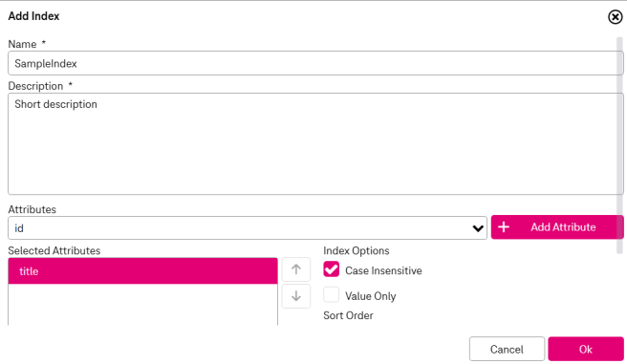The width and height of the screenshot is (627, 364).
Task: Focus the Name field containing SampleIndex
Action: coord(315,63)
